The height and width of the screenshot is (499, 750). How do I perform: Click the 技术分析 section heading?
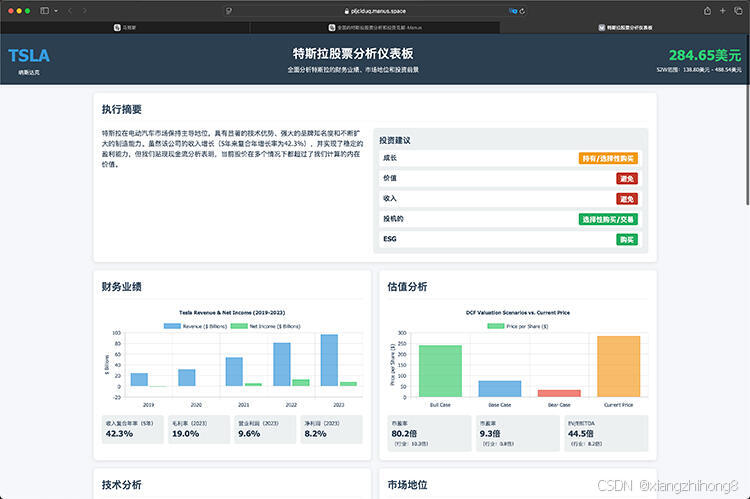121,485
